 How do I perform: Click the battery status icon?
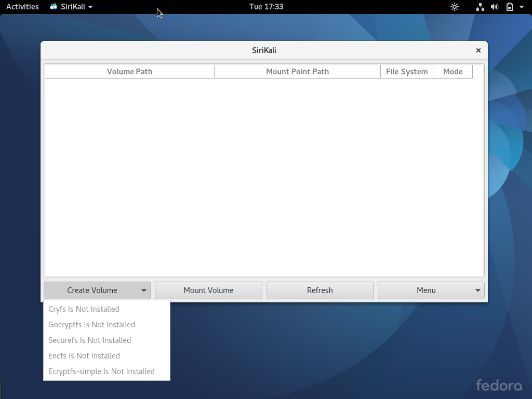coord(510,7)
